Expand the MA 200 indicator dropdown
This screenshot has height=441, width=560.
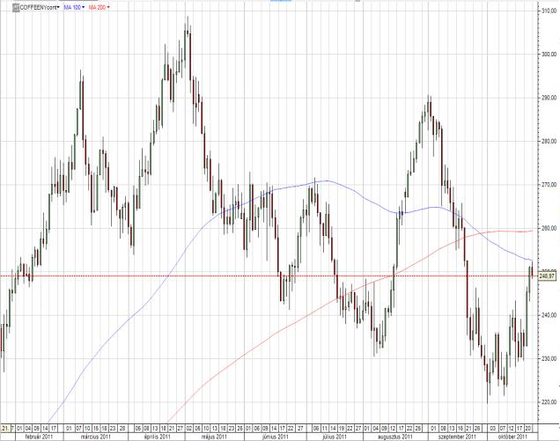108,7
